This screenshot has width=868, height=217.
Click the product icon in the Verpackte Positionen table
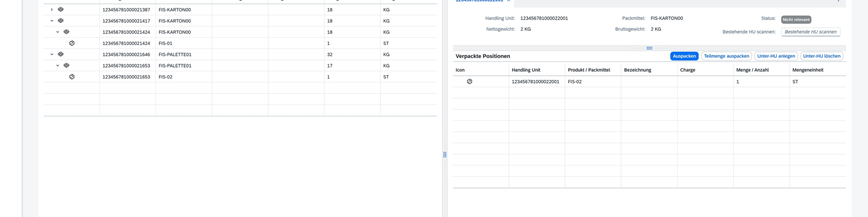coord(469,82)
